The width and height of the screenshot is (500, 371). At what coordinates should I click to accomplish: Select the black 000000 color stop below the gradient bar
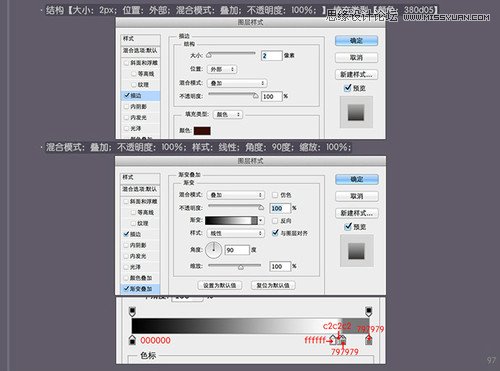point(132,340)
